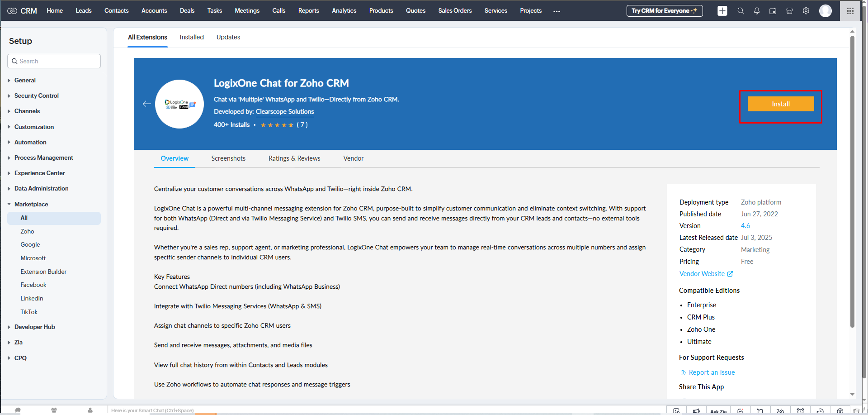This screenshot has width=868, height=415.
Task: Open the Sales Orders module
Action: (x=455, y=10)
